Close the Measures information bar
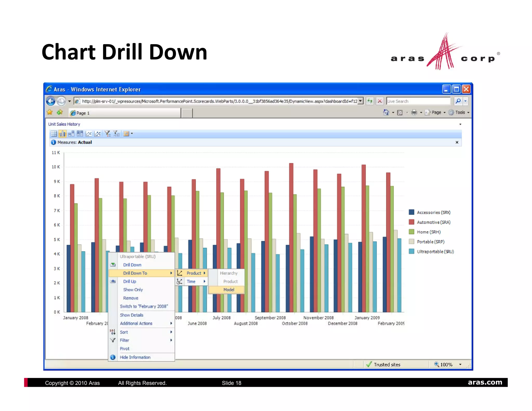The height and width of the screenshot is (411, 532). (x=457, y=142)
